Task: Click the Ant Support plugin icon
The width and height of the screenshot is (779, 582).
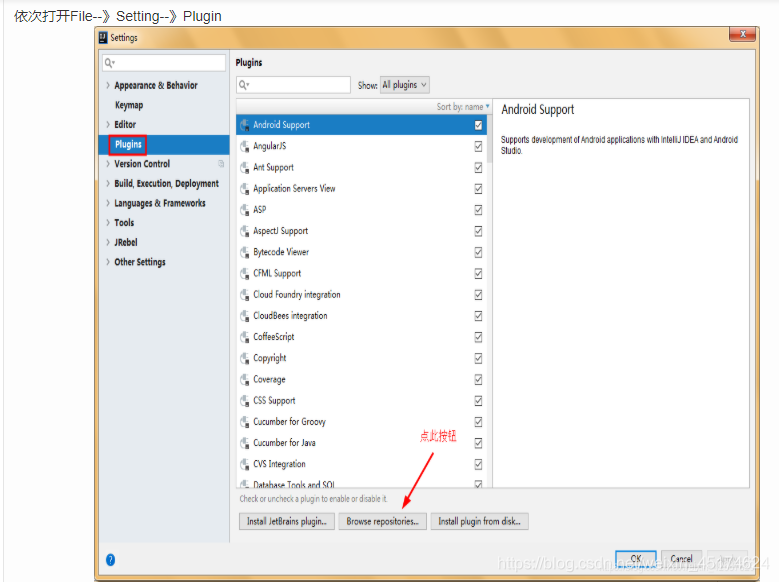Action: click(245, 168)
